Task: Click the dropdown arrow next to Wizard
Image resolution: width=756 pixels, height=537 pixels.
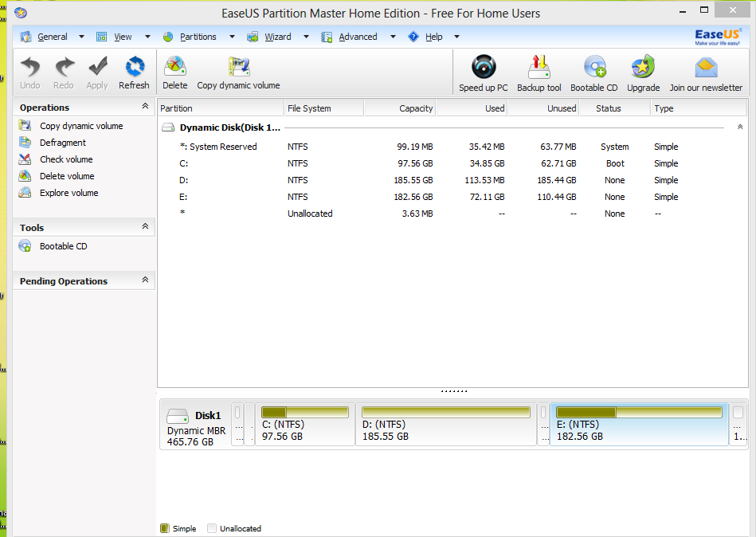Action: (x=306, y=37)
